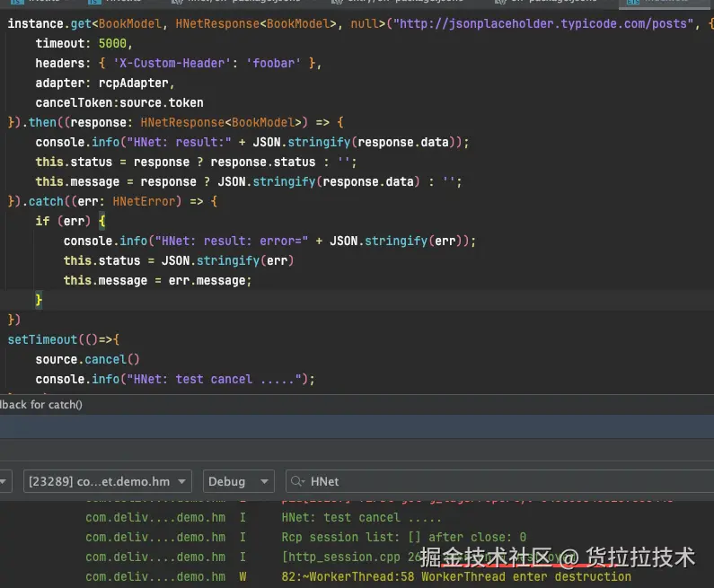This screenshot has height=588, width=714.
Task: Click the 'setTimeout(()=>{' line
Action: (x=63, y=340)
